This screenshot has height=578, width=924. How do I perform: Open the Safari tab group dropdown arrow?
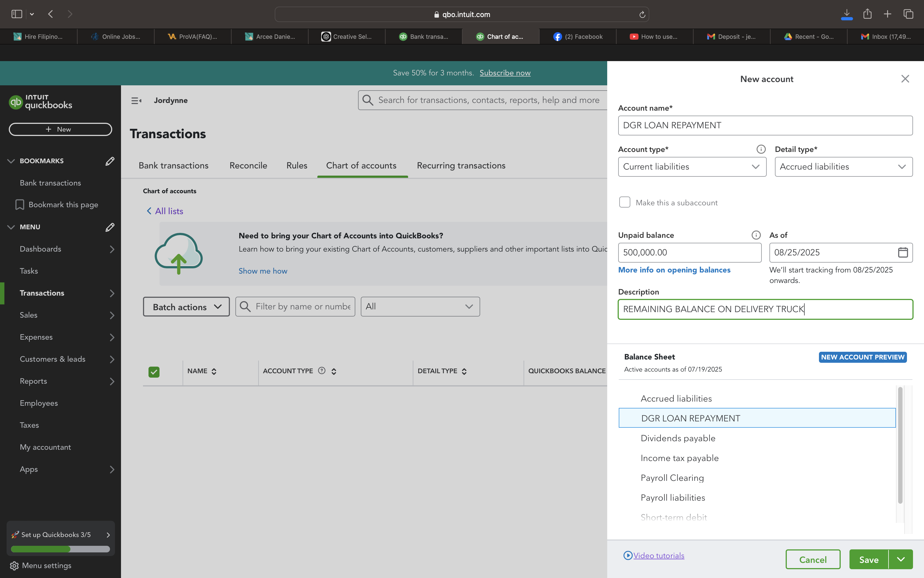point(32,14)
